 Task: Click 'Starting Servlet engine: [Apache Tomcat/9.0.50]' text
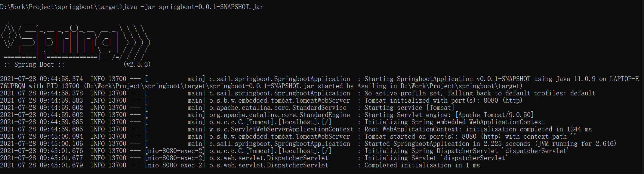point(449,115)
